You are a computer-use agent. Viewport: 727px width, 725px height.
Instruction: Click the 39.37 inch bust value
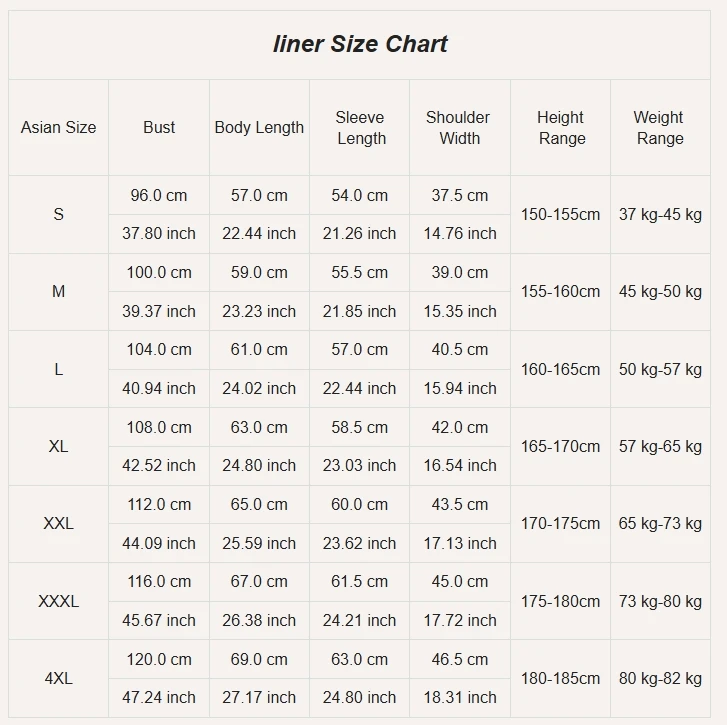pos(159,311)
